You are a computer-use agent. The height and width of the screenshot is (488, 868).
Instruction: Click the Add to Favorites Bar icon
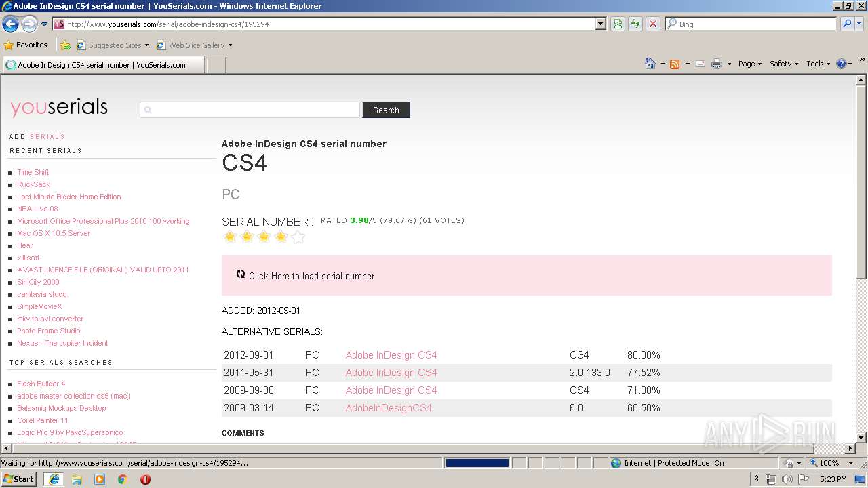[65, 45]
